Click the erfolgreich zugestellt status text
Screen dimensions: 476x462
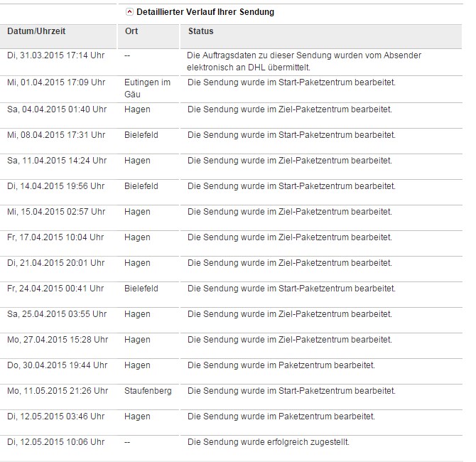click(269, 442)
